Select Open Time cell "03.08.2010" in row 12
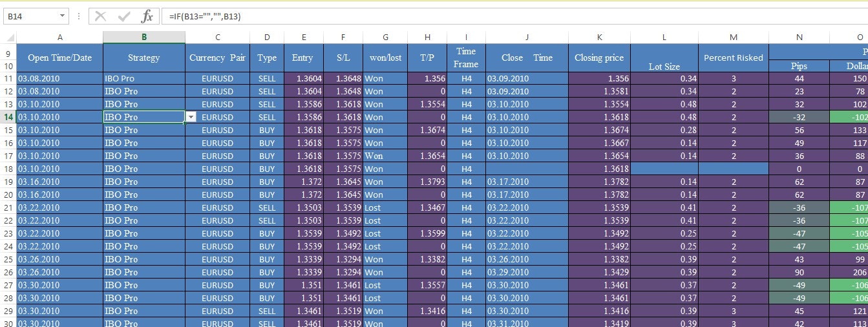 [59, 91]
